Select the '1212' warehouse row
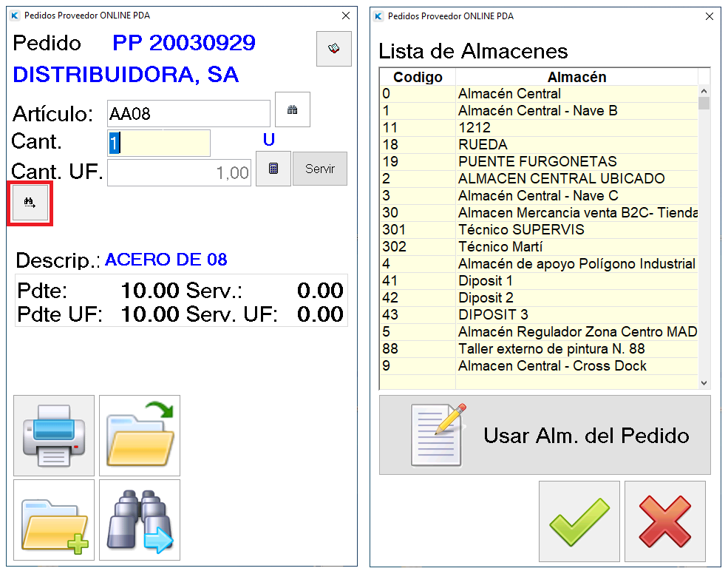Screen dimensions: 728x571 (539, 128)
